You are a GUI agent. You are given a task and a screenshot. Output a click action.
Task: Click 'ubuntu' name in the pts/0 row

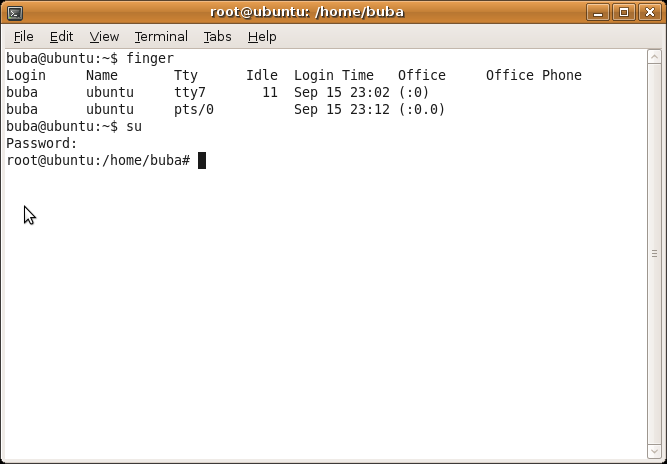coord(110,109)
